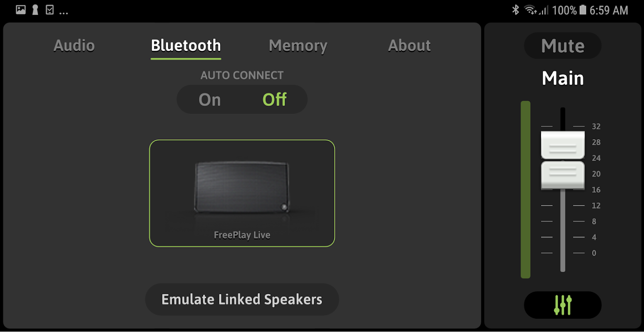Turn Auto Connect On
The height and width of the screenshot is (332, 644).
(x=209, y=100)
